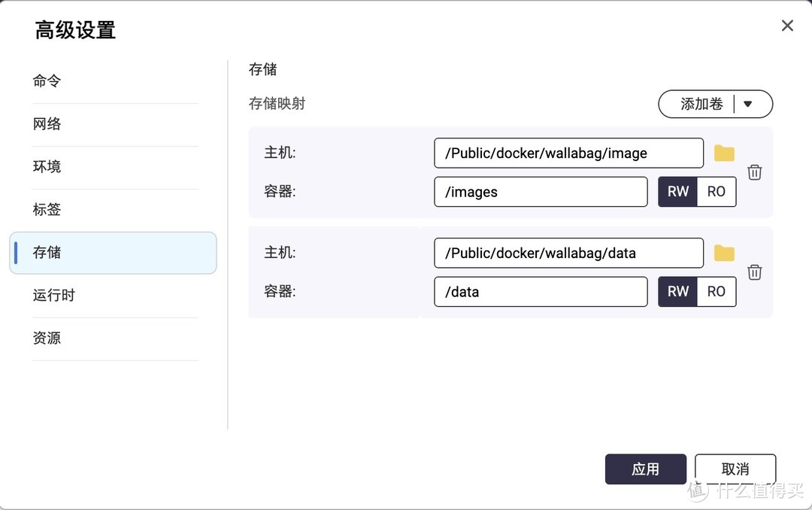Edit the /images container path field
Screen dimensions: 812x510
pos(540,192)
